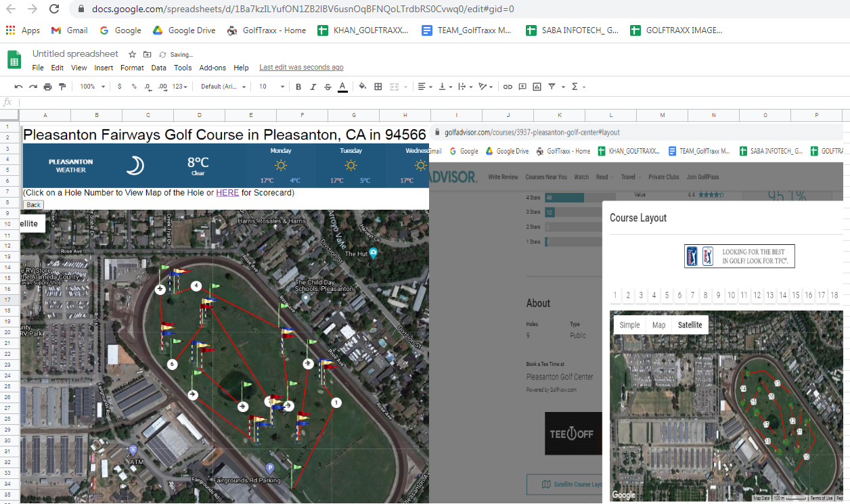Open the Data menu
The image size is (850, 504).
coord(158,68)
